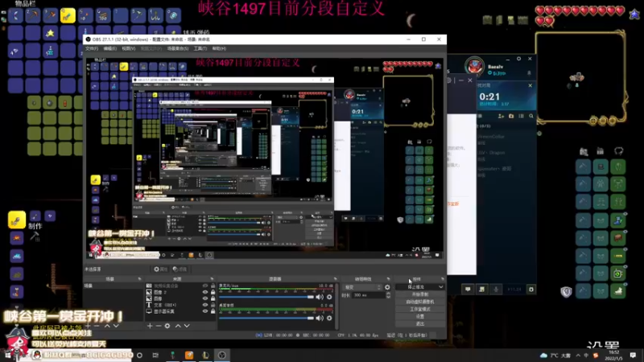Toggle visibility of the first source in the list
Screen dimensions: 644x362
(205, 286)
